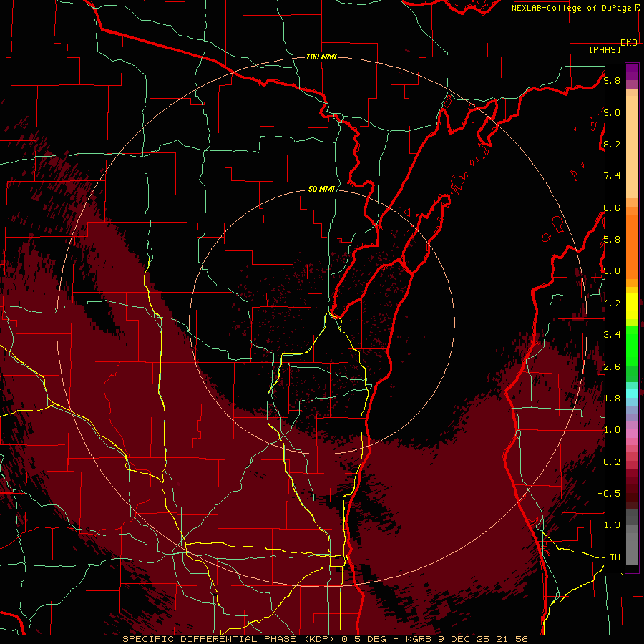Click the 1.8 scale value
644x644 pixels.
[x=612, y=399]
